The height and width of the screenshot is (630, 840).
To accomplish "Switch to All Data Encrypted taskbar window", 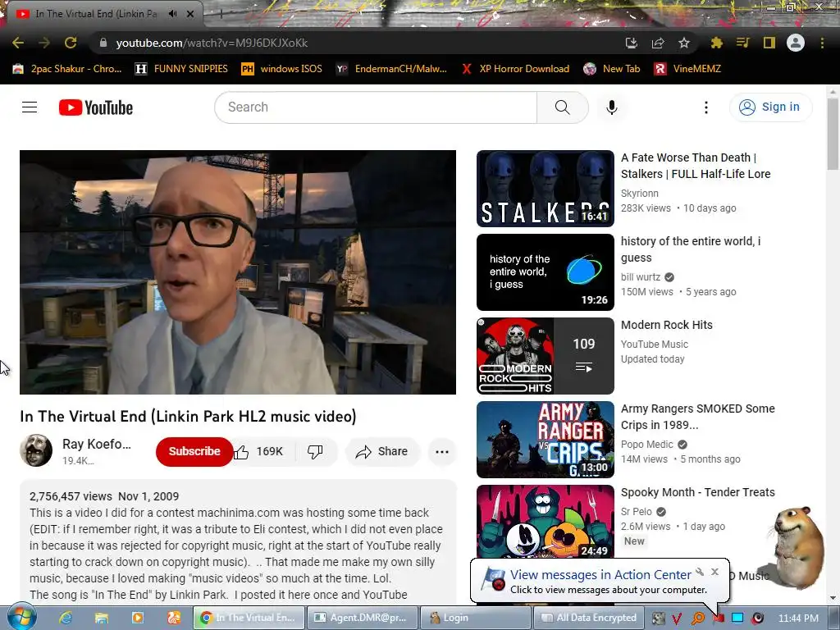I will (x=587, y=618).
